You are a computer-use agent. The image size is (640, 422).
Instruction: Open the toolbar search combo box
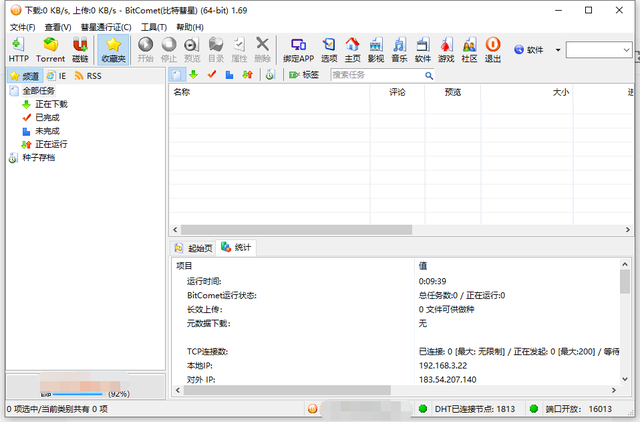click(x=599, y=50)
